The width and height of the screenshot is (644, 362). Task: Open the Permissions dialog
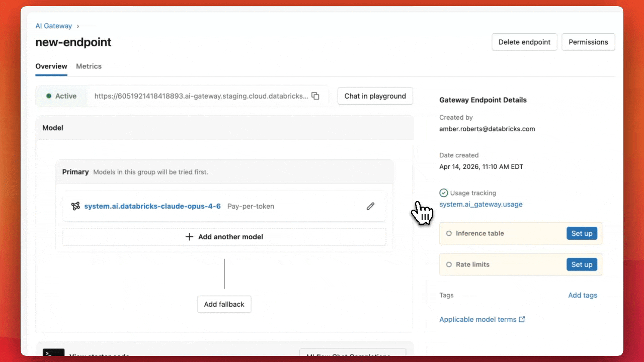pos(588,42)
